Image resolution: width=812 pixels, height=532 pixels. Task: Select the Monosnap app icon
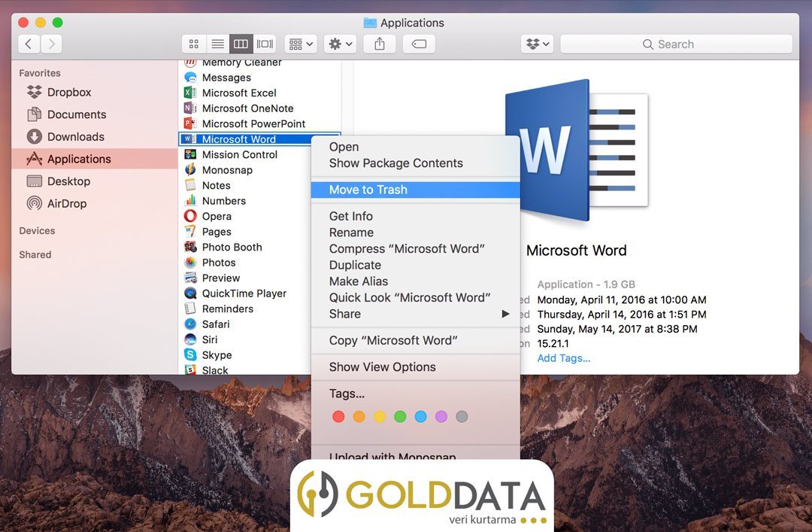190,170
